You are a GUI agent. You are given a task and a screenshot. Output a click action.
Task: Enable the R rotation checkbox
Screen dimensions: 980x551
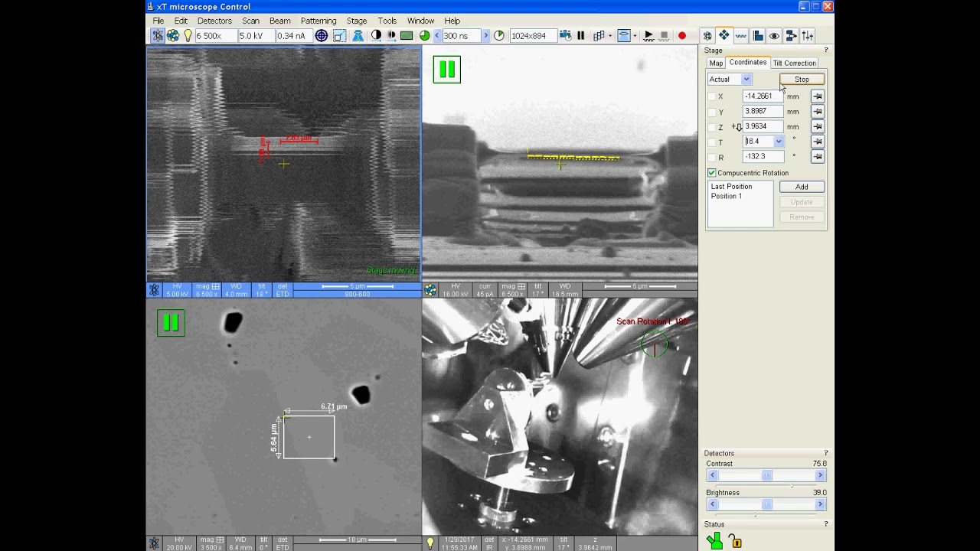(x=712, y=157)
